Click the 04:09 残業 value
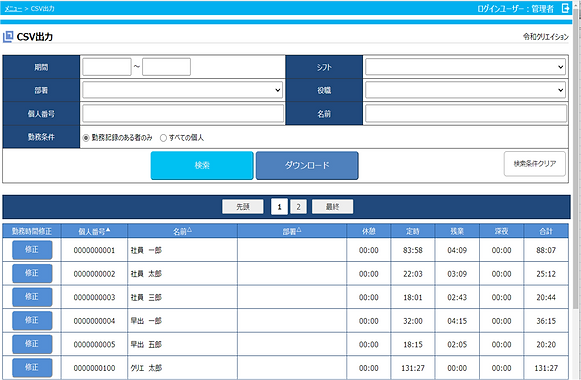581x380 pixels. [457, 250]
